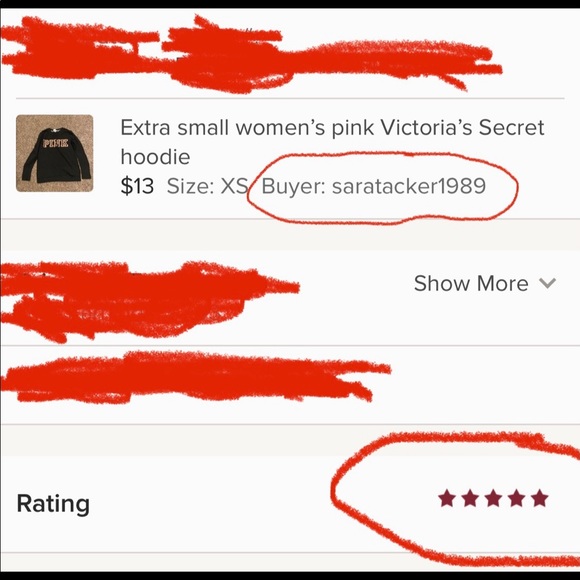Choose the third (middle) rating star
580x580 pixels.
[x=493, y=498]
